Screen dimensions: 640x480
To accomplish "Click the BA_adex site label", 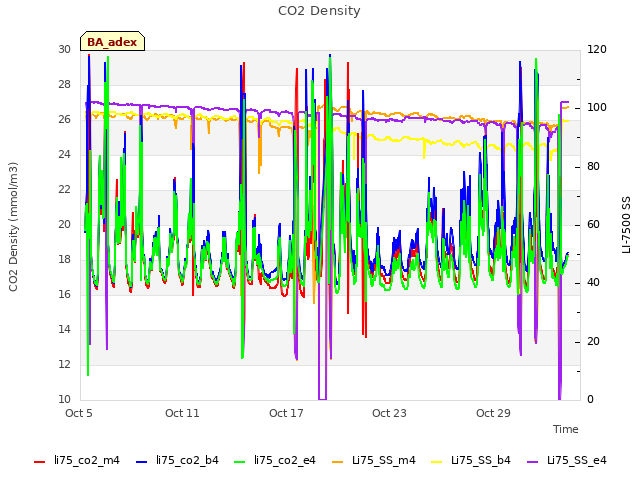I will 112,42.
